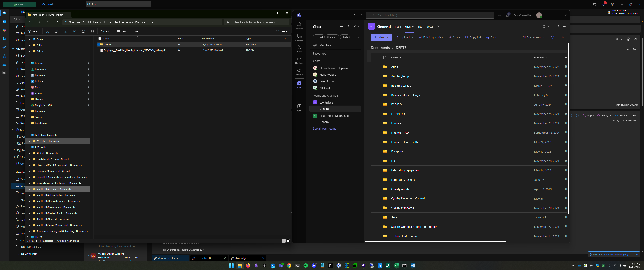Open Calendar in Teams sidebar
This screenshot has height=270, width=644.
[299, 37]
